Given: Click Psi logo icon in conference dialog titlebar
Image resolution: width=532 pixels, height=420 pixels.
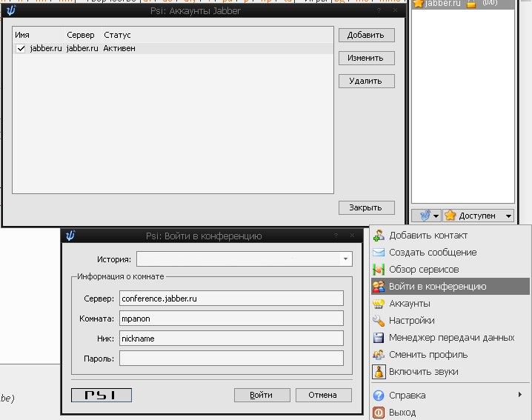Looking at the screenshot, I should coord(70,235).
